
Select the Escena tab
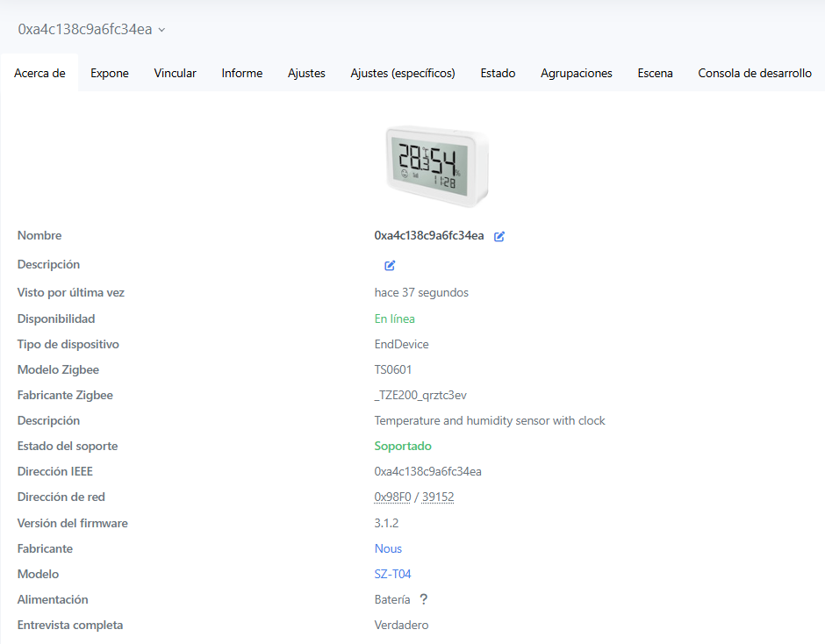coord(655,73)
